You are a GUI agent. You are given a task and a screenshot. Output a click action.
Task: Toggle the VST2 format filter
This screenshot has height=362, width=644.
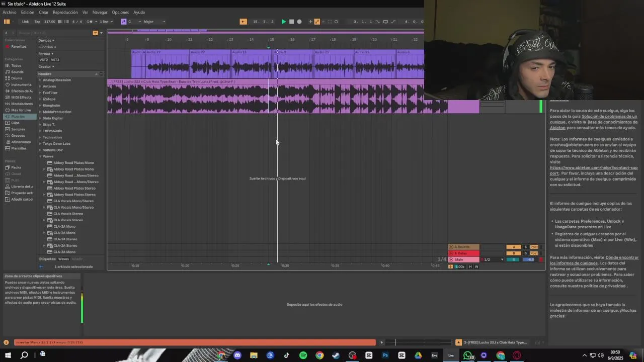44,60
